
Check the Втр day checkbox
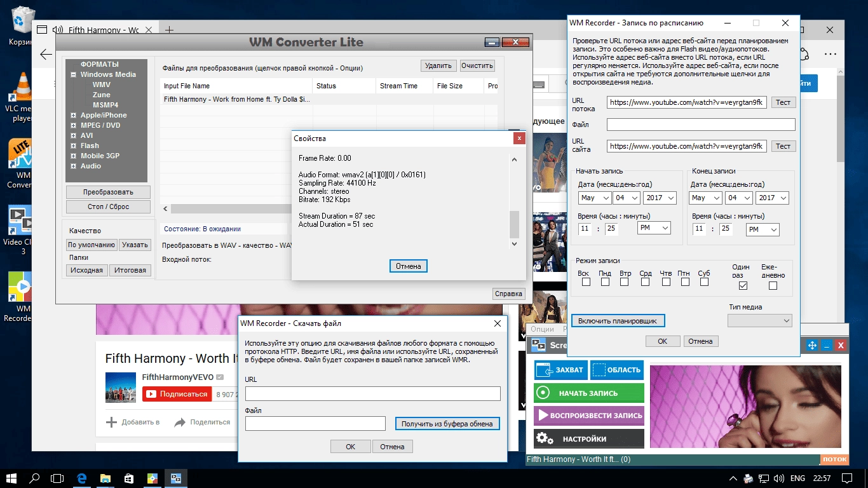(625, 282)
